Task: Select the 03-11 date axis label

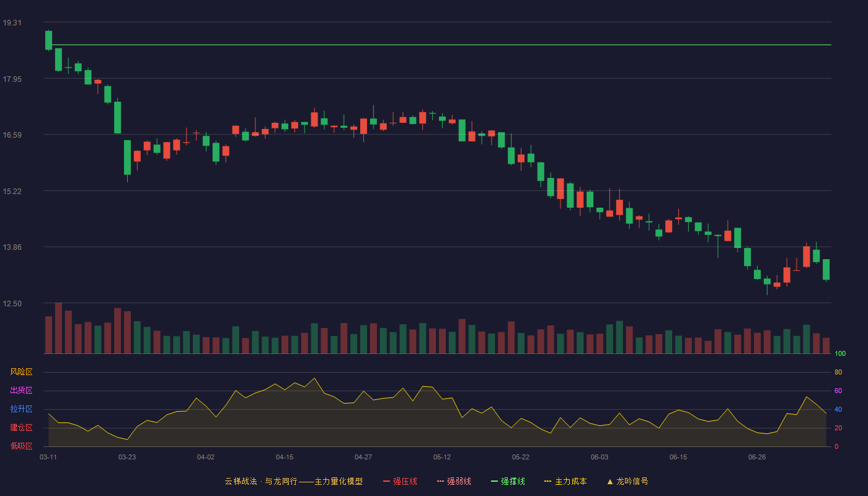Action: (x=48, y=457)
